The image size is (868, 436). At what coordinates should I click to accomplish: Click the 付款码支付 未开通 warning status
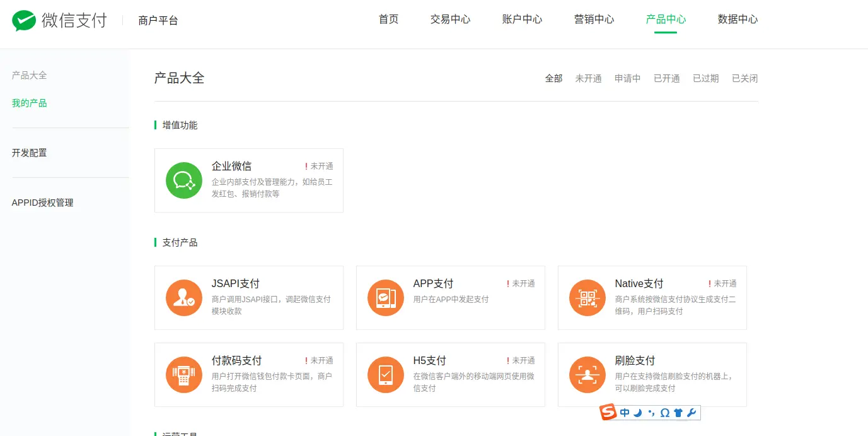319,361
